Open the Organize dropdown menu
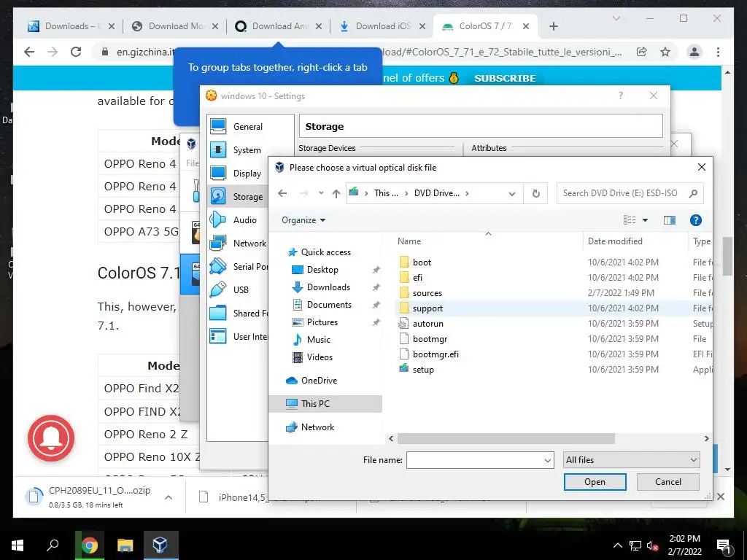 (x=303, y=220)
